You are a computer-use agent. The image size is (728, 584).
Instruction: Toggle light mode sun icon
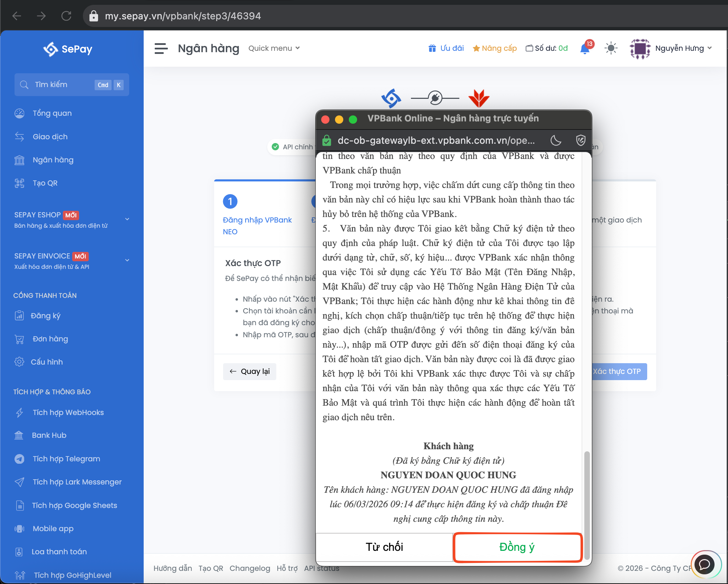(x=611, y=48)
